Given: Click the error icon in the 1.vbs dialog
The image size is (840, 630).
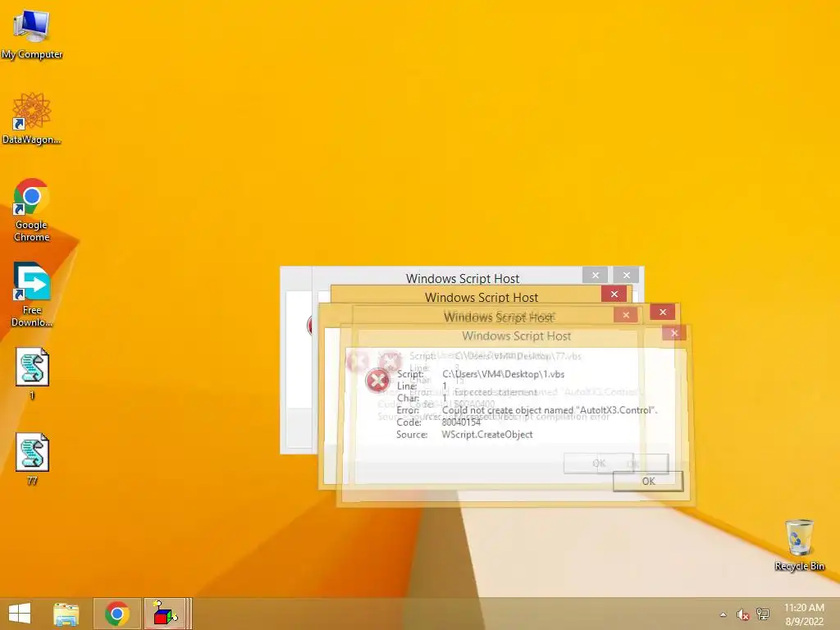Looking at the screenshot, I should click(377, 381).
